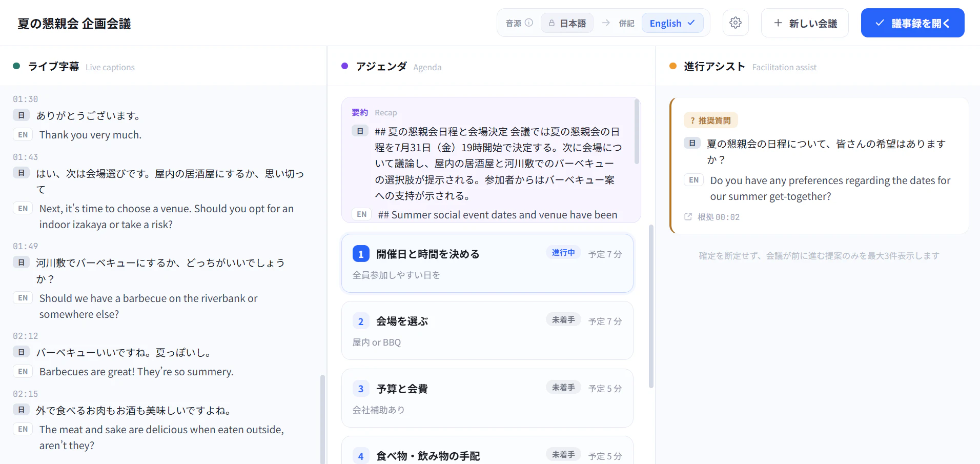
Task: Toggle 未着手 status on 会場を選ぶ
Action: click(563, 320)
